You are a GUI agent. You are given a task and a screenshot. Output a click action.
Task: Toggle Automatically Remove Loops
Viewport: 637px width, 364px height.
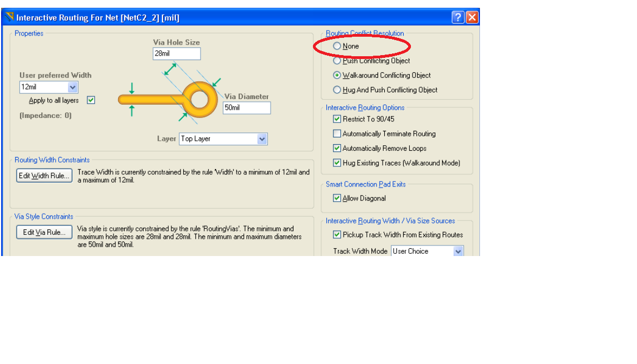click(x=336, y=148)
